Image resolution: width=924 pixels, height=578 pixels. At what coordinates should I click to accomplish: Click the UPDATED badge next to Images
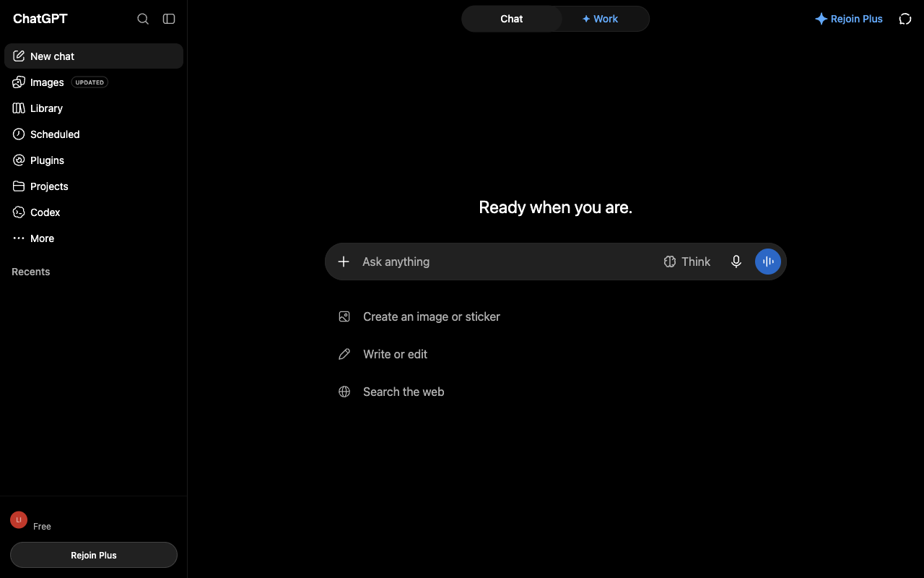[x=90, y=82]
